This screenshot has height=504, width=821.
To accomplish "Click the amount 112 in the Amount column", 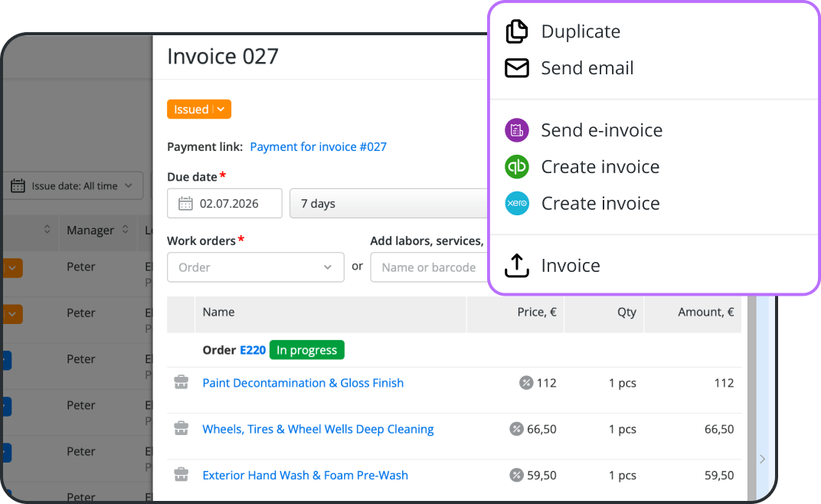I will click(x=725, y=383).
